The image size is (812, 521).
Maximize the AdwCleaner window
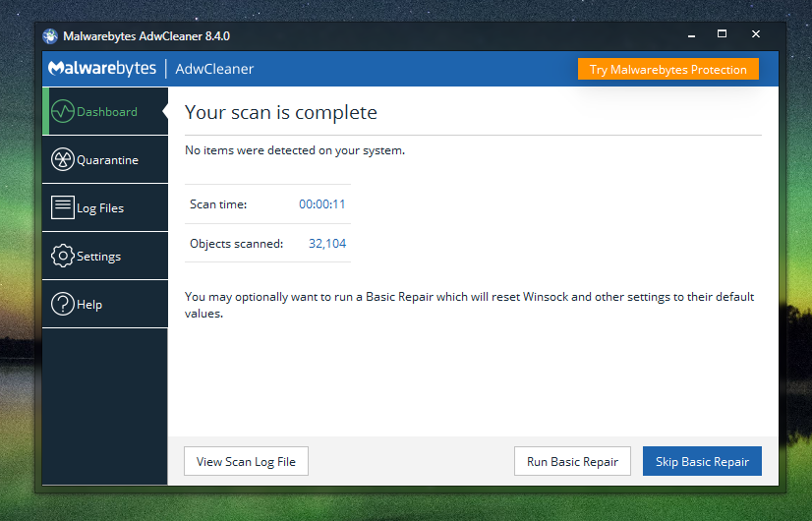point(722,34)
